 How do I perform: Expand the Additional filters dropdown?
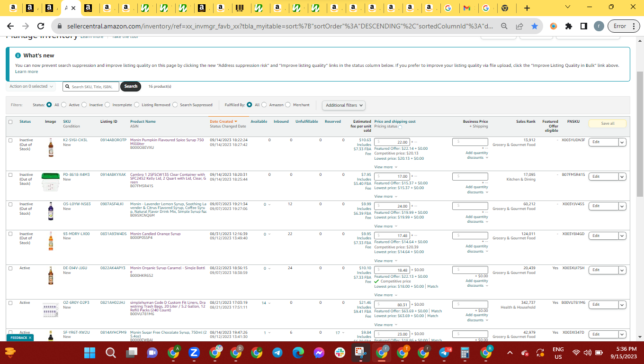(344, 105)
